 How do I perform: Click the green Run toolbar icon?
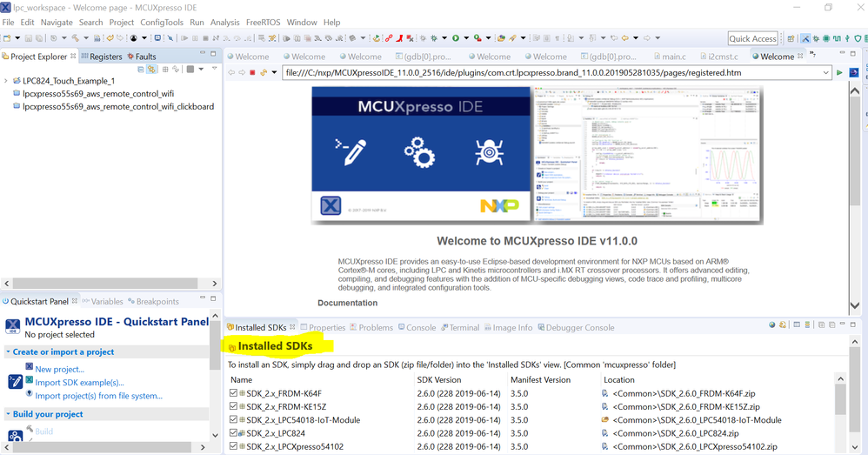[x=456, y=38]
